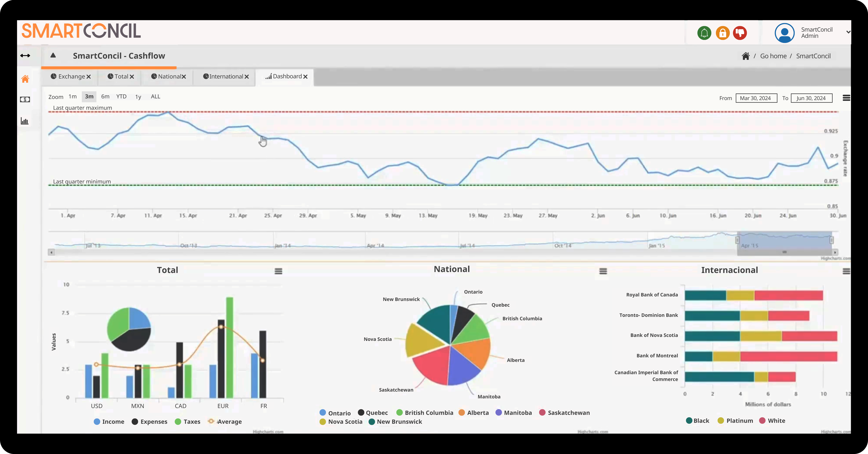
Task: Open the Total chart hamburger export menu
Action: (x=278, y=271)
